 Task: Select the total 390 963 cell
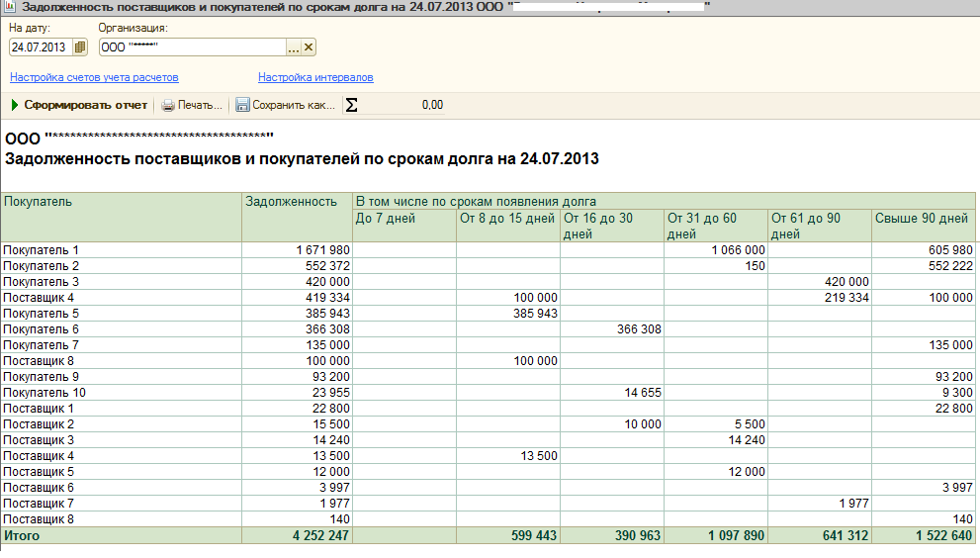[612, 535]
